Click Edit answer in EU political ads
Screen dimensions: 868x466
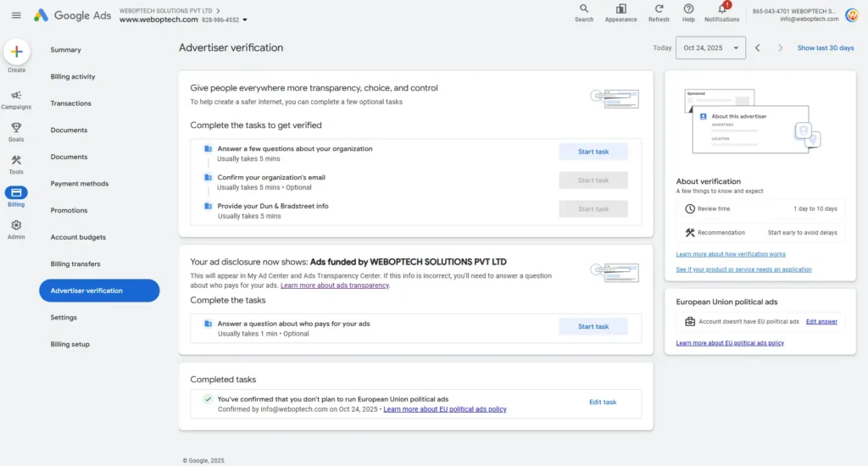[821, 322]
